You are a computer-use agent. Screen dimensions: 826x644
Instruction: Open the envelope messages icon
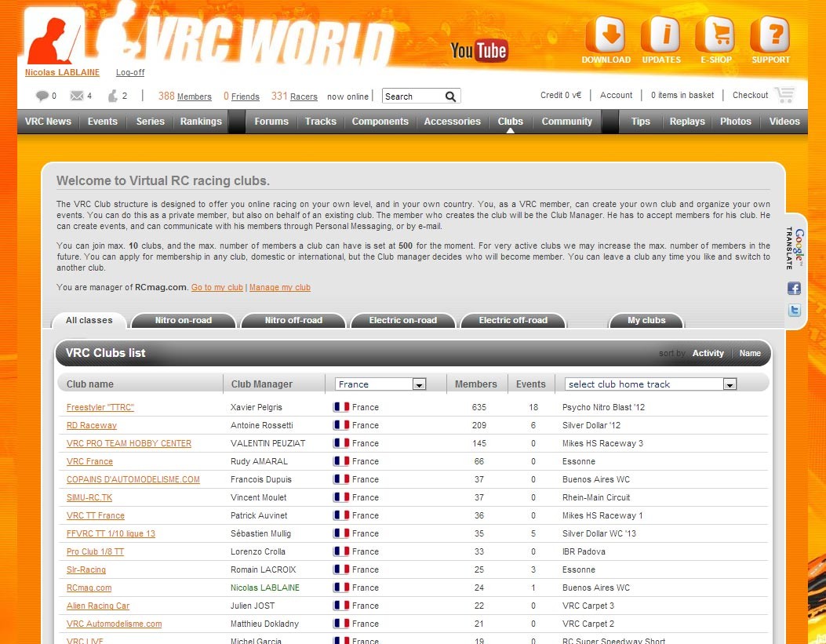77,96
